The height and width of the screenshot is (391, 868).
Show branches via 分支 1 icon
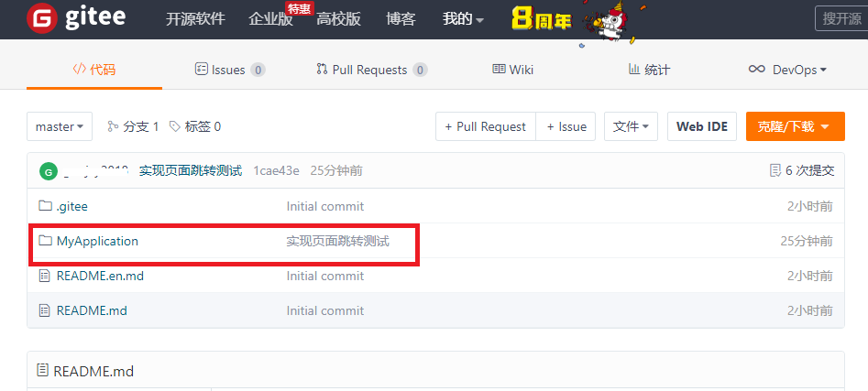point(113,126)
